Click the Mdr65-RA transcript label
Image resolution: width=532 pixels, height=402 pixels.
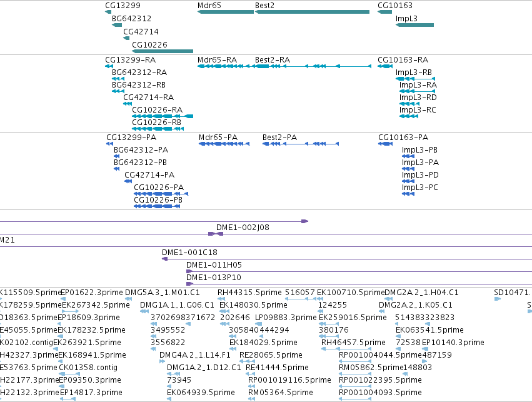(x=217, y=60)
